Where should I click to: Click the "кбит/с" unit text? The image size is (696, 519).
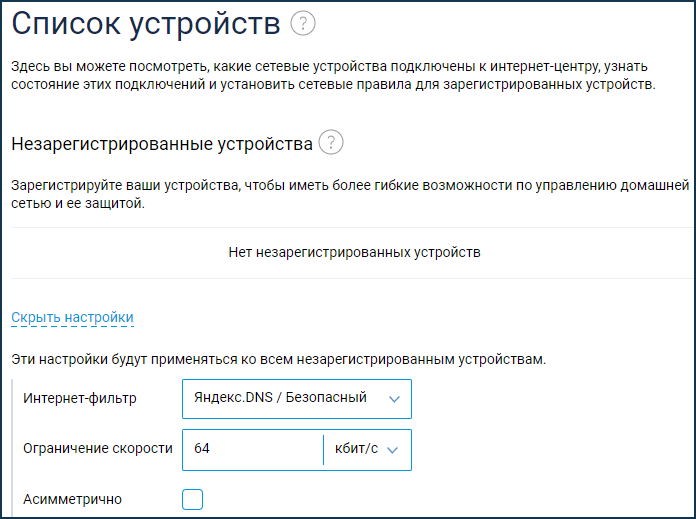tap(355, 449)
